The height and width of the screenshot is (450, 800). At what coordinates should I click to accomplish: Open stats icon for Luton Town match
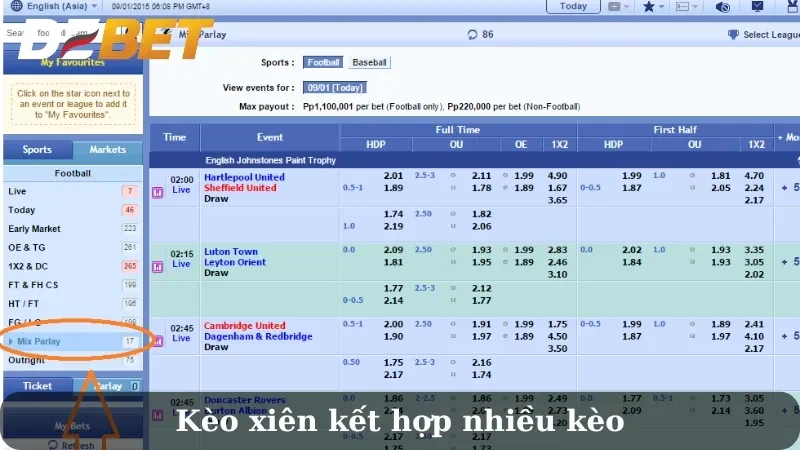[x=157, y=267]
